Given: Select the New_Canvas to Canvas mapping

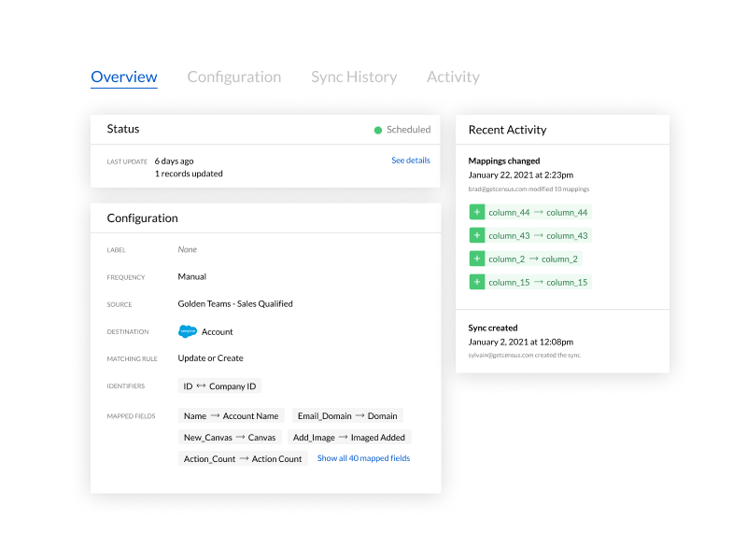Looking at the screenshot, I should tap(230, 437).
